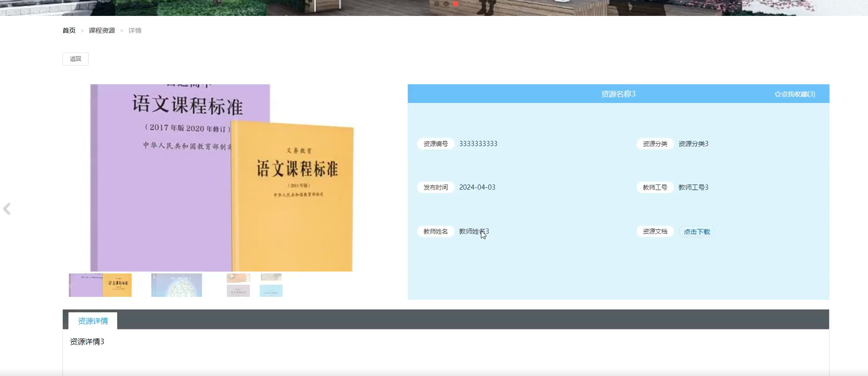Click the large 语文课程标准 book cover image

click(222, 178)
